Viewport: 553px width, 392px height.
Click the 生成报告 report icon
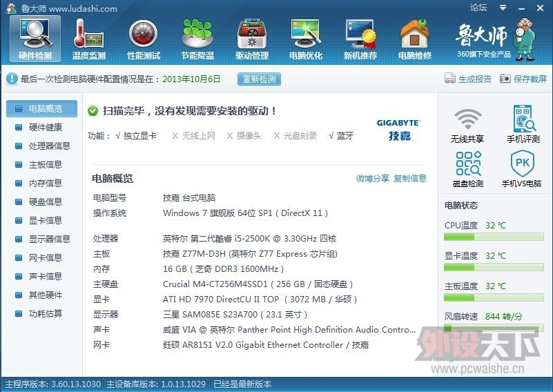[x=450, y=78]
